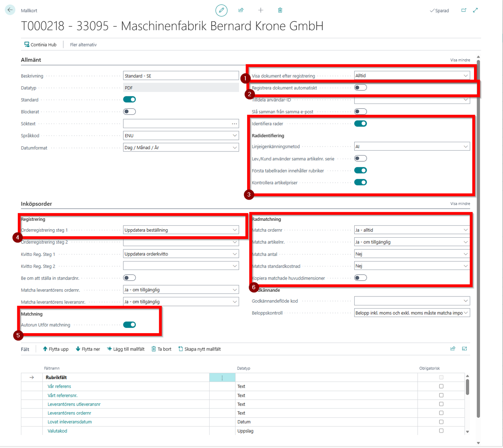The width and height of the screenshot is (503, 448).
Task: Toggle the Blockerat switch
Action: tap(129, 112)
